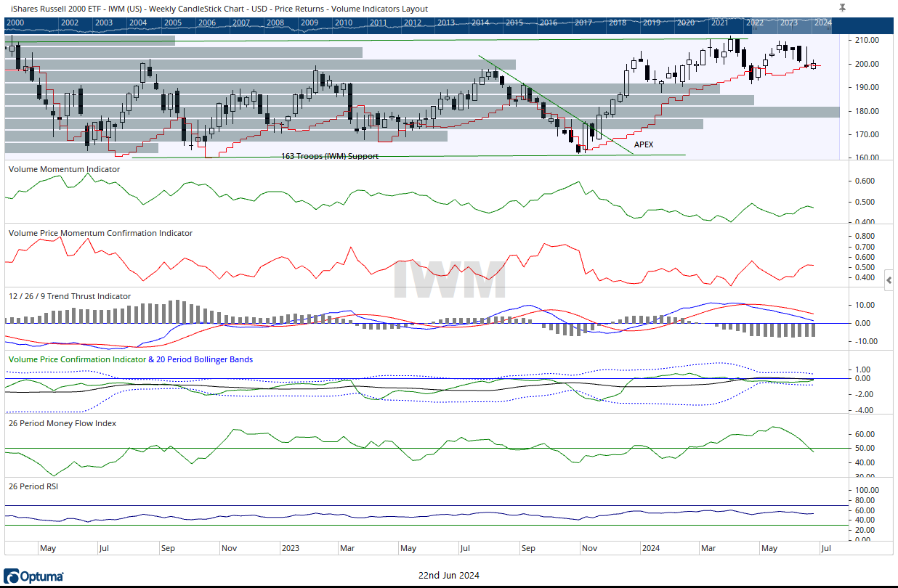
Task: Click the pin icon at top right
Action: (x=842, y=7)
